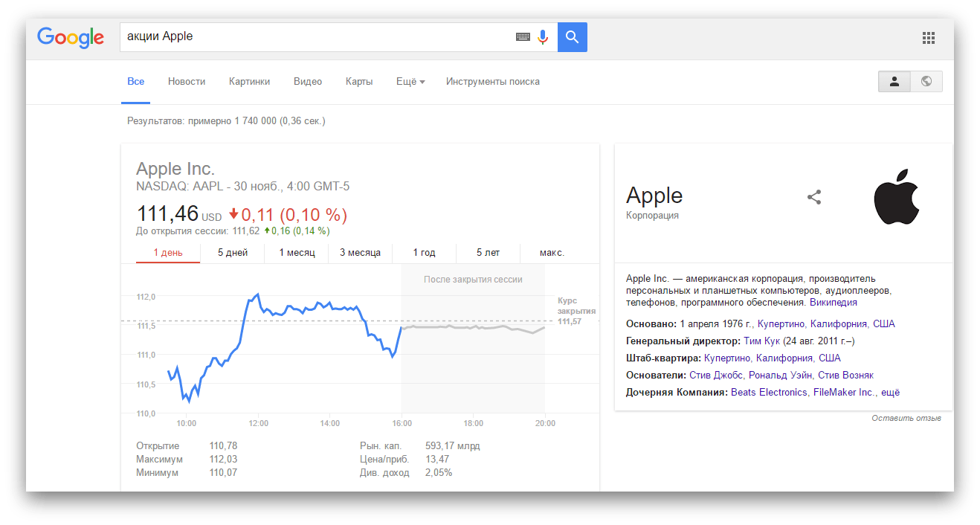Click Оставить отзыв feedback link
Screen dimensions: 980x525
pos(906,418)
